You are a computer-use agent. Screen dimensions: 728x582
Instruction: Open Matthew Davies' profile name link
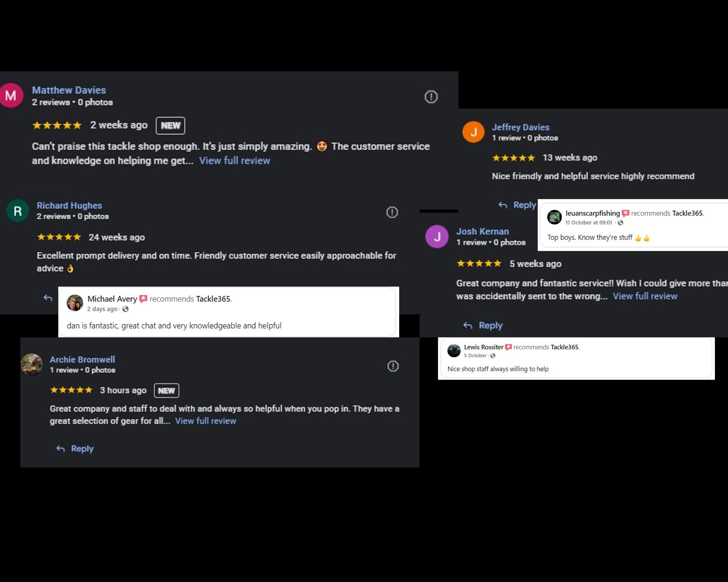(69, 90)
